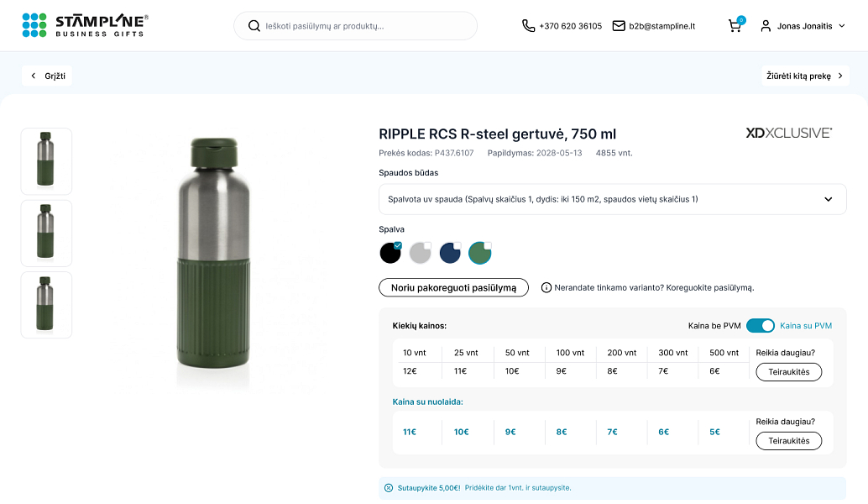Screen dimensions: 868x504
Task: Click the main bottle product image
Action: [214, 253]
